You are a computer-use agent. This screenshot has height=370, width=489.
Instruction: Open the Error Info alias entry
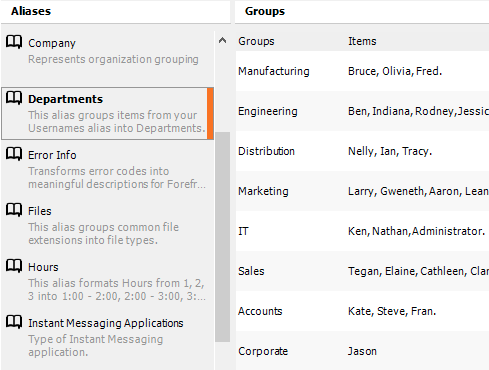point(107,169)
